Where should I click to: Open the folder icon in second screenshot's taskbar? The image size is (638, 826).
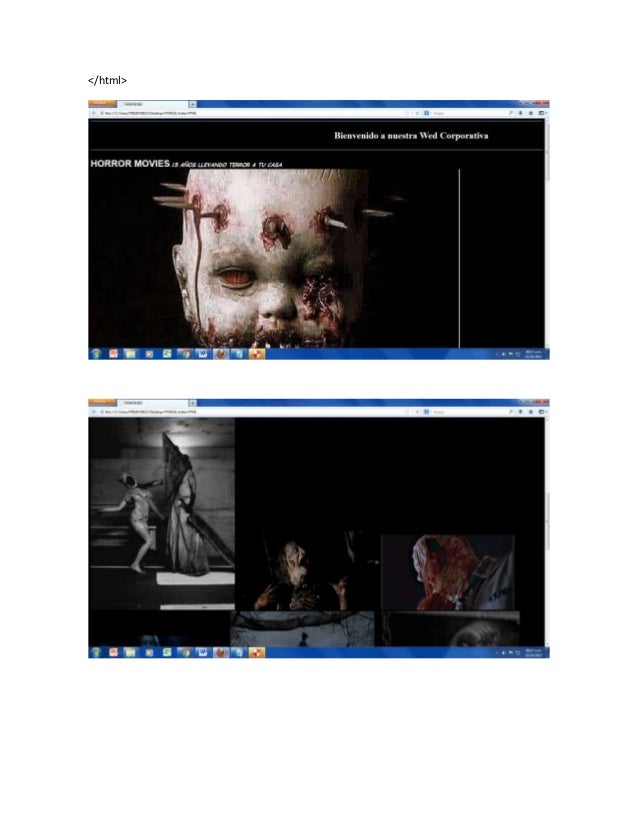(x=130, y=653)
